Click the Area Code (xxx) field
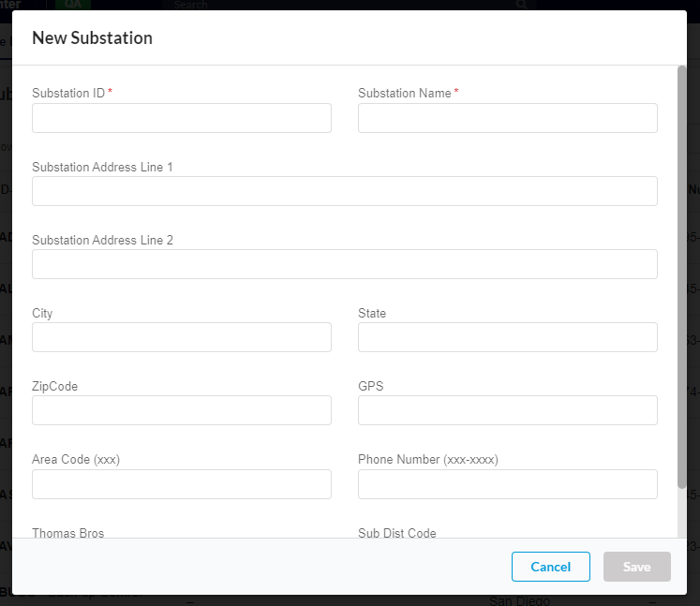Viewport: 700px width, 606px height. pyautogui.click(x=181, y=484)
